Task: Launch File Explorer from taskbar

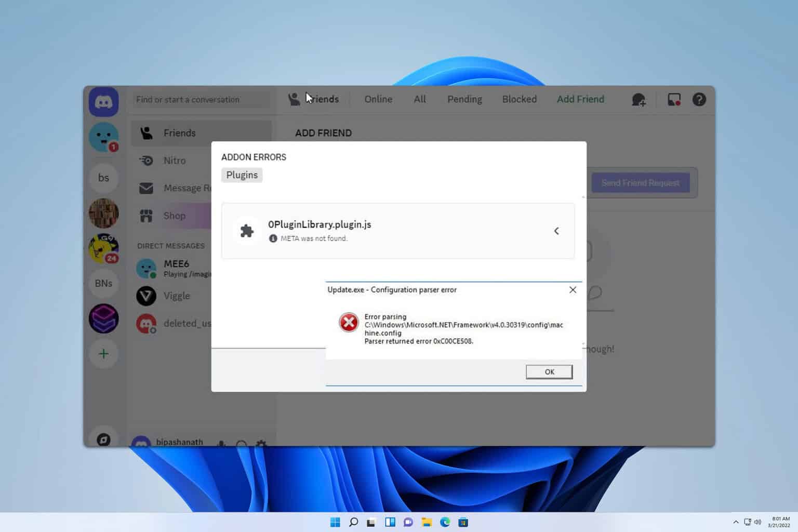Action: pyautogui.click(x=427, y=522)
